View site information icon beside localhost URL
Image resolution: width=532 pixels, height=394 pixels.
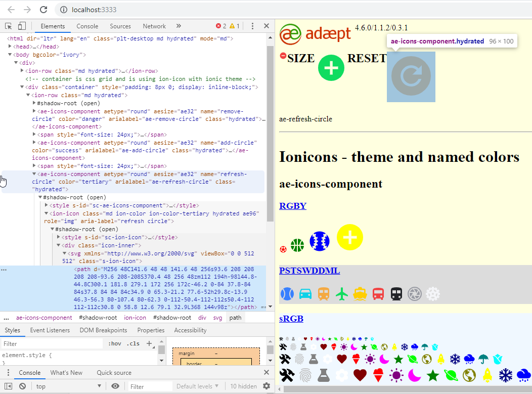pyautogui.click(x=63, y=10)
